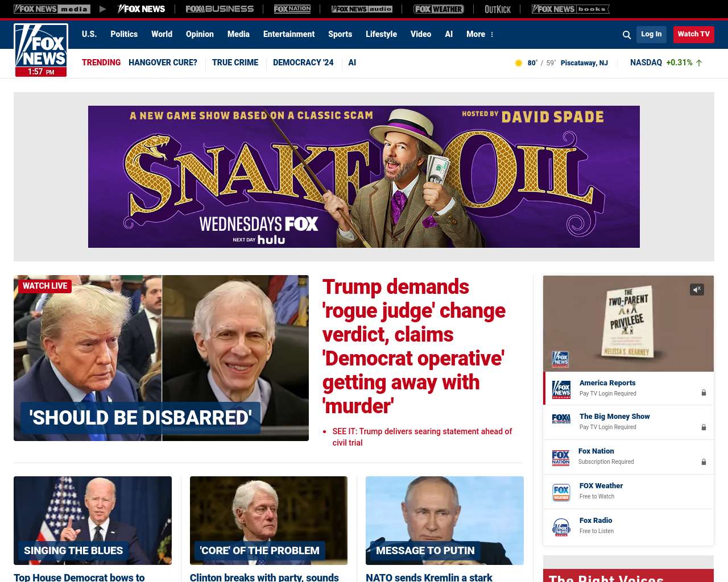
Task: Click the NASDAQ green up arrow
Action: coord(699,63)
